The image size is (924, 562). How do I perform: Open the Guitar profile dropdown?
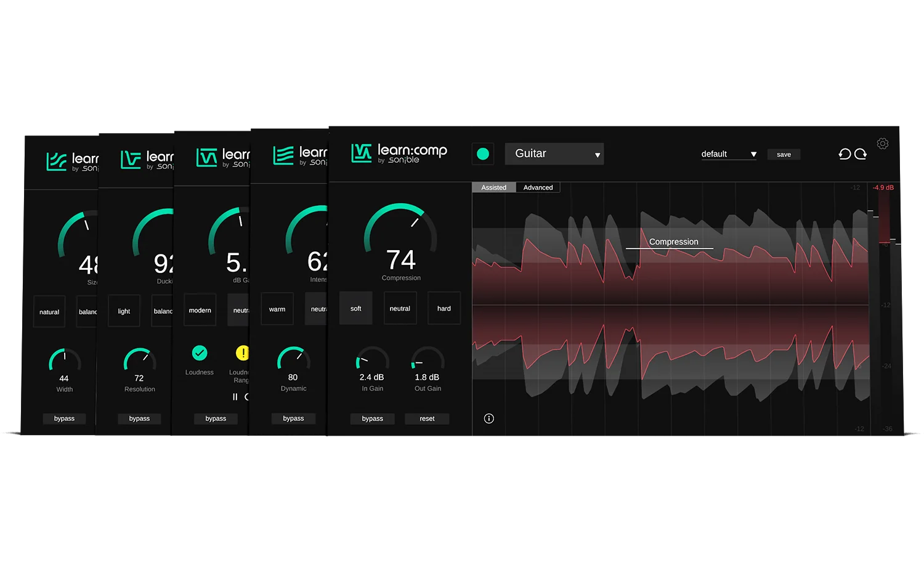pos(554,154)
